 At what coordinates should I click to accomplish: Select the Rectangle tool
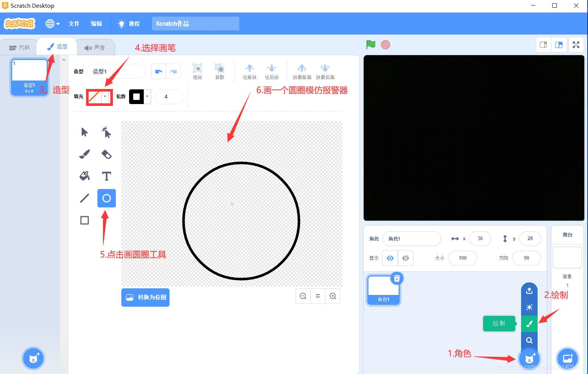(85, 220)
